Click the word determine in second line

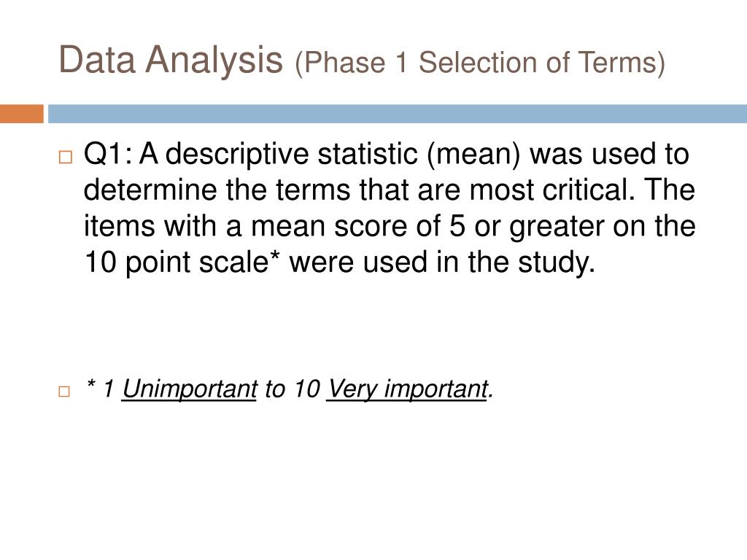tap(150, 190)
